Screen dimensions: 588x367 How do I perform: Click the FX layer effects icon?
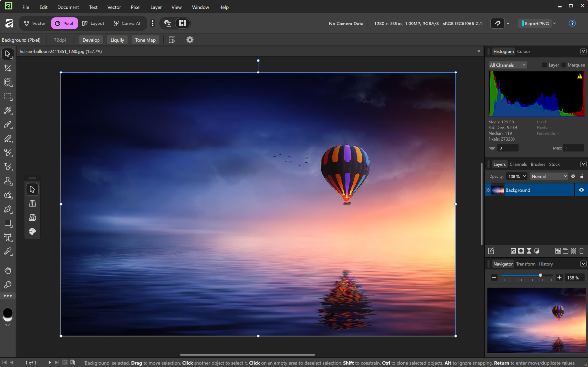(513, 251)
